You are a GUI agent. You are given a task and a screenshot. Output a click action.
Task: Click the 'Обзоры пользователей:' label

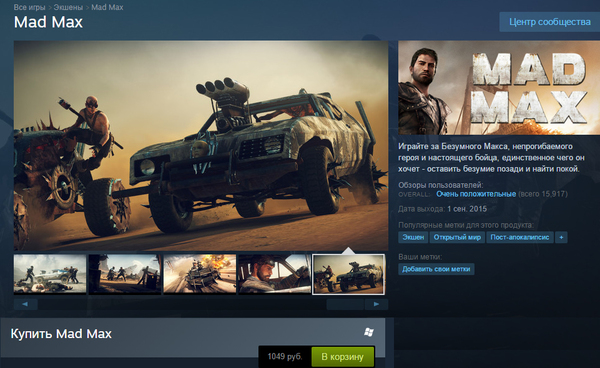click(x=440, y=185)
